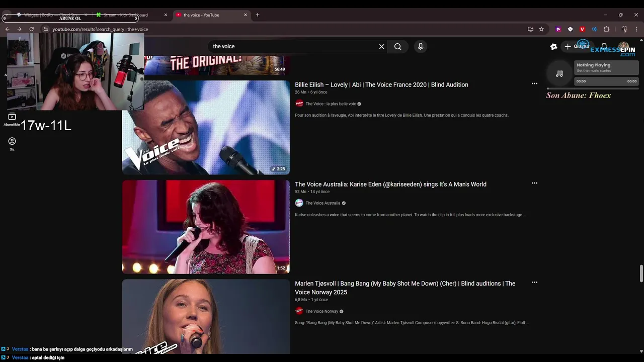
Task: Open the YouTube sparkle icon near Oluştur
Action: coord(553,46)
